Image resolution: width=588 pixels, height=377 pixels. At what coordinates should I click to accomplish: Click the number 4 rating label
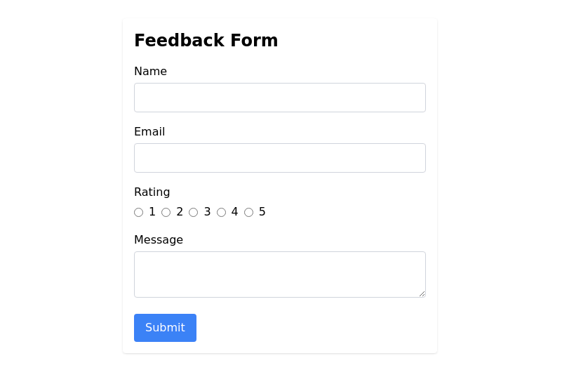click(x=234, y=212)
